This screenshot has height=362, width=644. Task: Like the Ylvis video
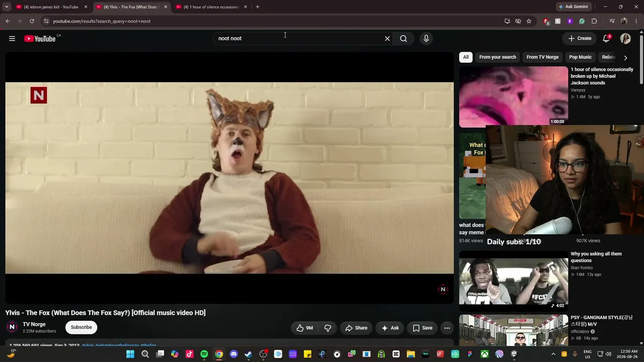(305, 328)
